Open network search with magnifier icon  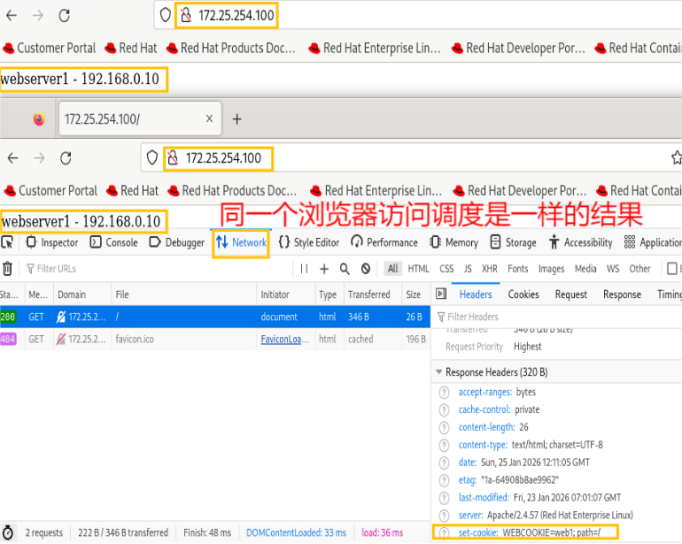[x=344, y=269]
